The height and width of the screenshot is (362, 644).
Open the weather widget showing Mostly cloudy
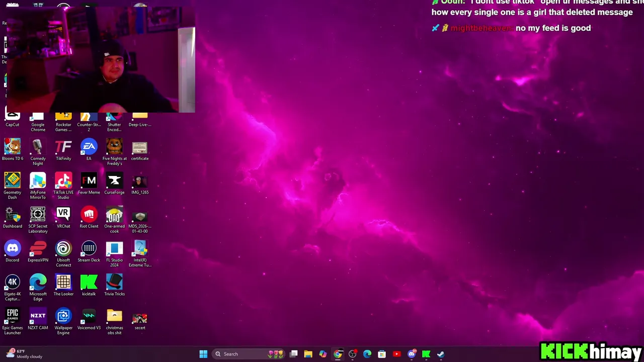click(x=25, y=354)
